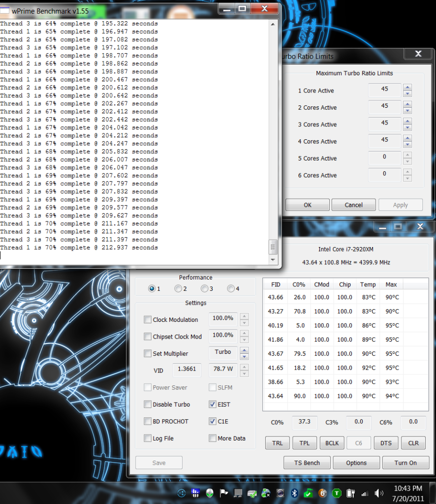Click the DTS button

click(386, 443)
